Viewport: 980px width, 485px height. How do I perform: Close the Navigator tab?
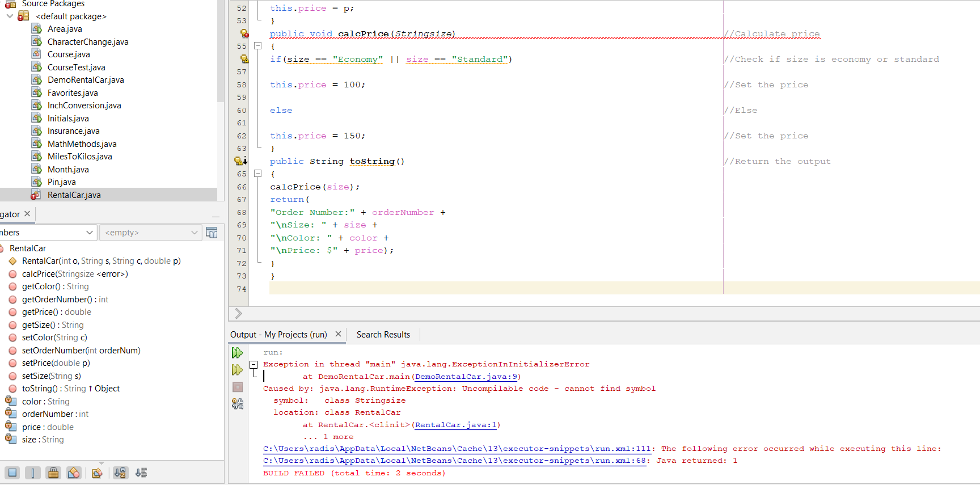pyautogui.click(x=27, y=214)
